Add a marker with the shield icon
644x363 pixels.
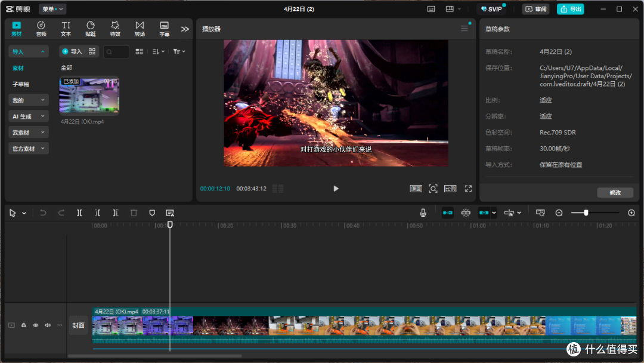152,213
